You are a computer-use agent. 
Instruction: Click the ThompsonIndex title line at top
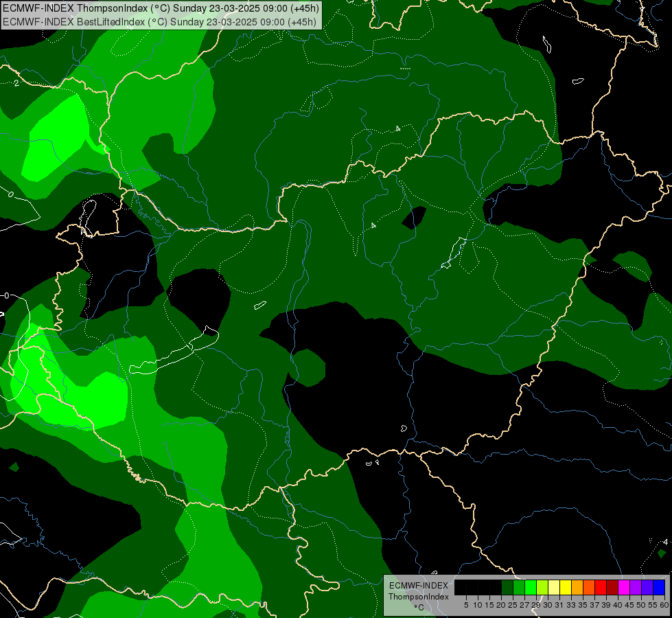pos(161,8)
